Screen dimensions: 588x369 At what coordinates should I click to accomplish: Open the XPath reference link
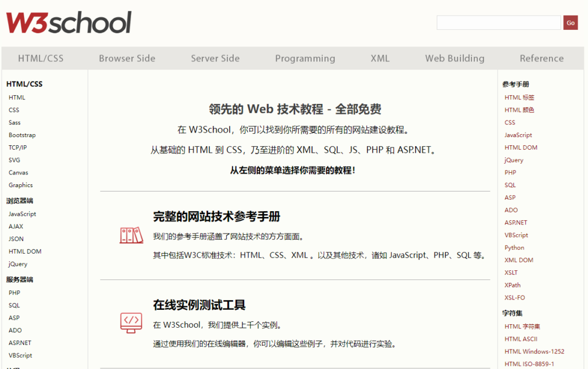click(512, 285)
